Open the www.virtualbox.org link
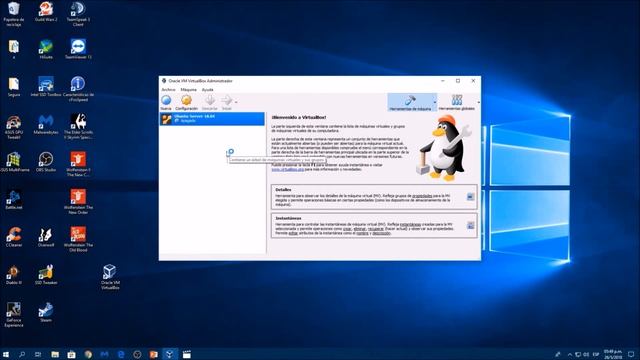Viewport: 640px width, 360px height. point(288,169)
